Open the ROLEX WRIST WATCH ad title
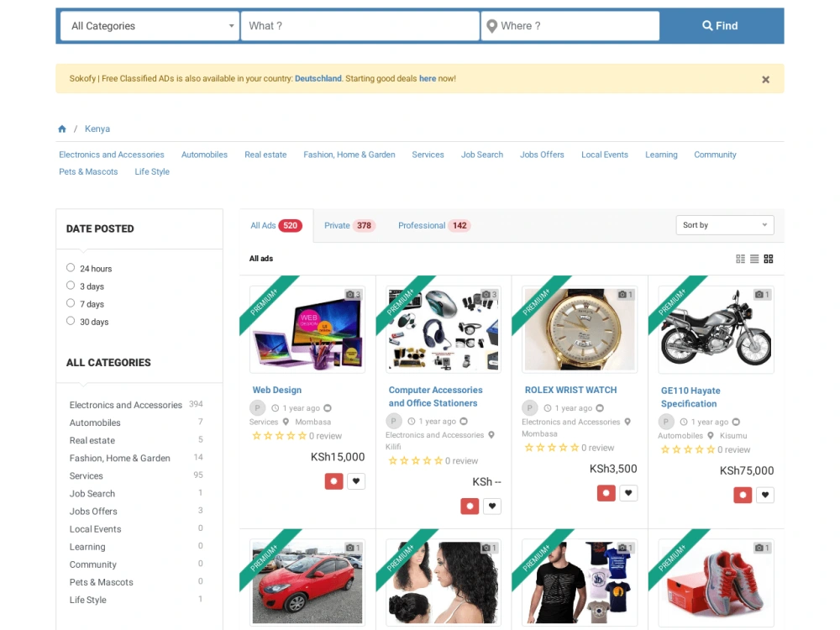The image size is (840, 630). (x=570, y=390)
